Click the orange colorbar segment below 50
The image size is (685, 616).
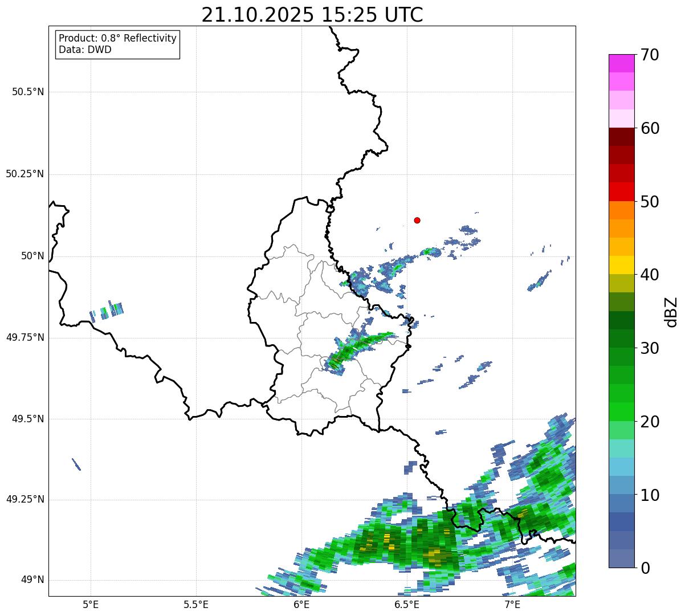click(621, 210)
